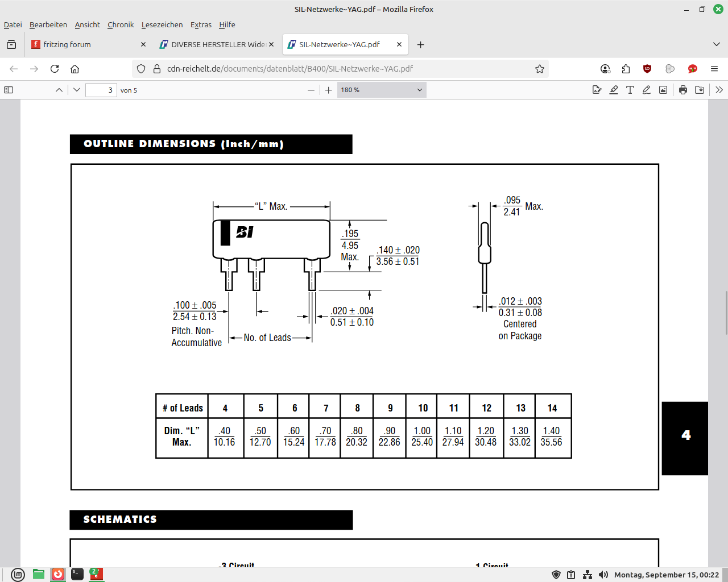
Task: Select the PDF text annotation tool
Action: [630, 90]
